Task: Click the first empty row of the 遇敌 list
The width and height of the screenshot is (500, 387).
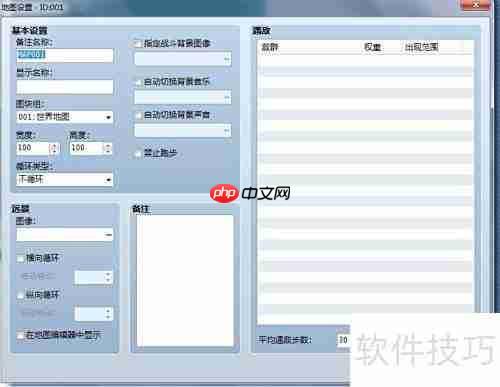Action: click(366, 61)
